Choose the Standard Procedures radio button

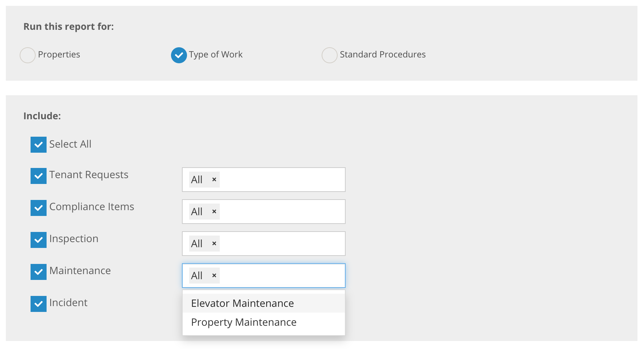(x=330, y=55)
